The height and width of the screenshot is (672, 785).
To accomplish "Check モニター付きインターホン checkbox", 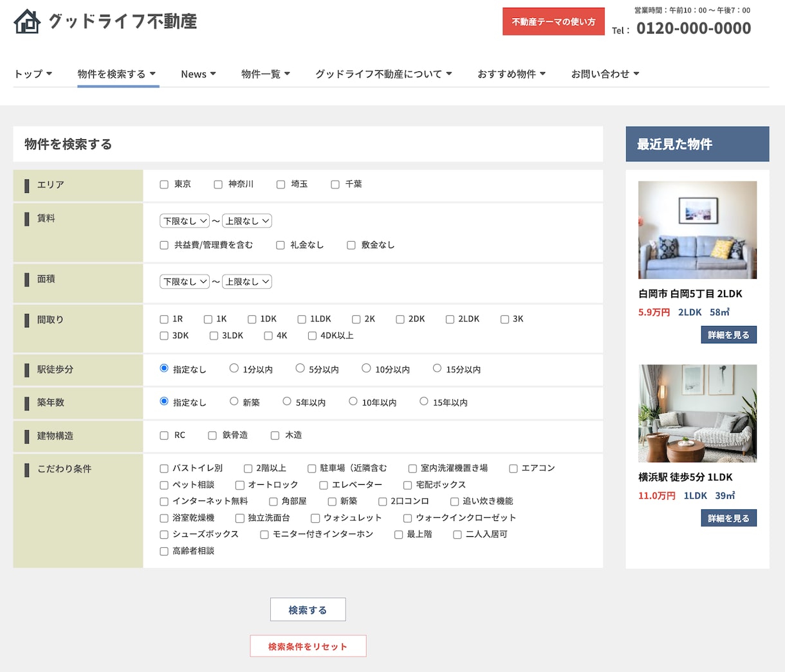I will click(264, 534).
